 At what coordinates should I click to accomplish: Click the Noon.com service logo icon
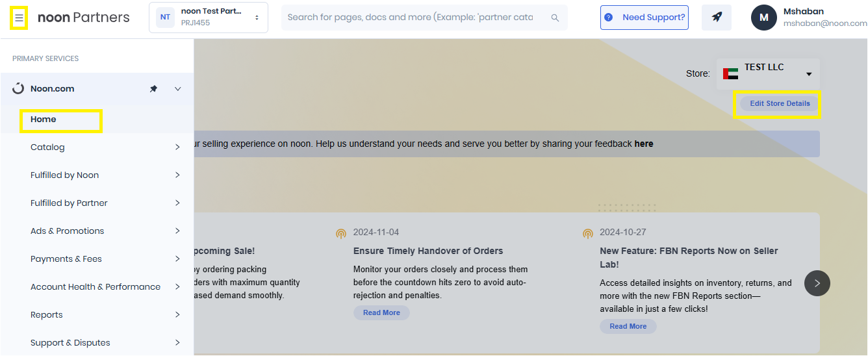pyautogui.click(x=18, y=89)
